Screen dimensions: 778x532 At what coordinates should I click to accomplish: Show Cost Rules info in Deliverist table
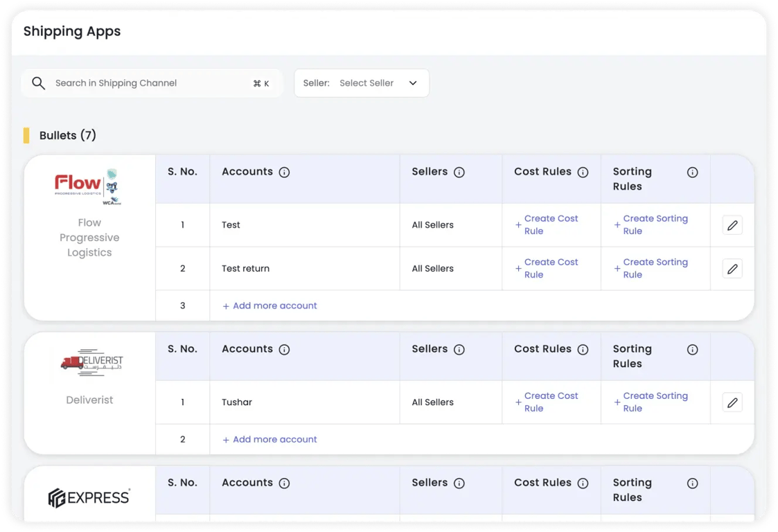583,350
